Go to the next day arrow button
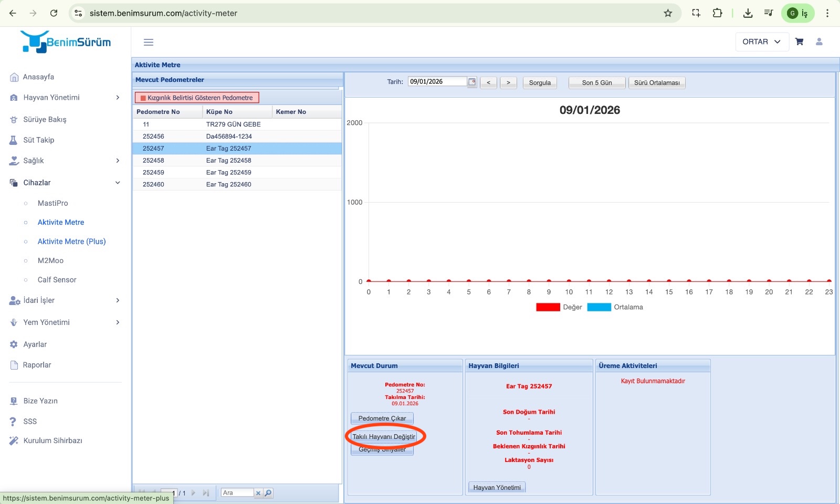This screenshot has width=840, height=504. [508, 82]
